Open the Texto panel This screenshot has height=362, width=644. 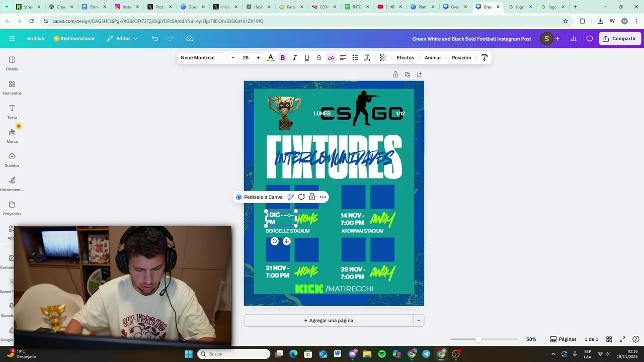[x=12, y=112]
